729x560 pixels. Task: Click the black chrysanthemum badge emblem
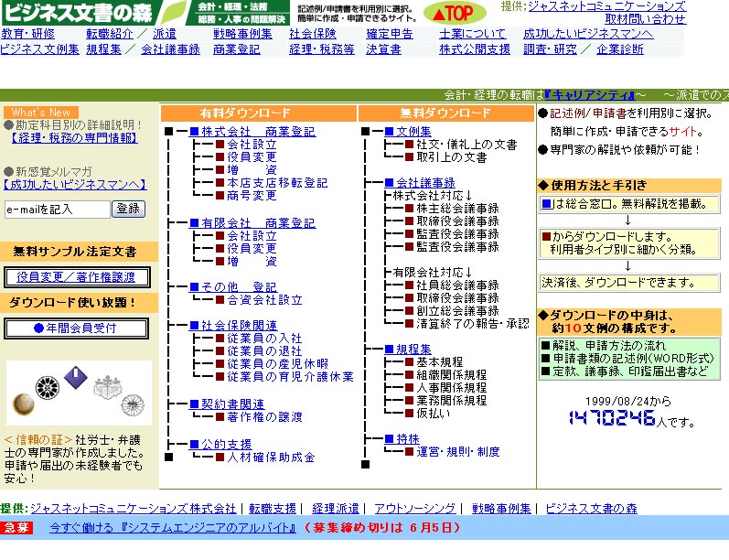tap(47, 387)
